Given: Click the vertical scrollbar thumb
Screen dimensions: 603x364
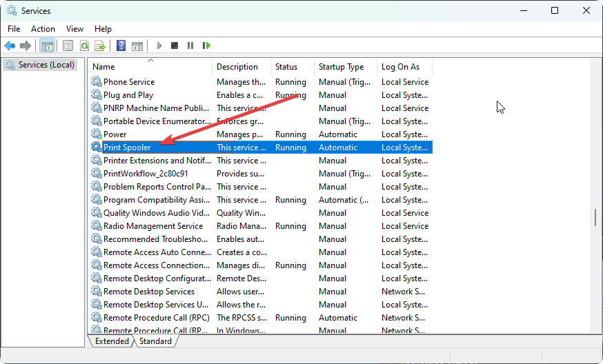Looking at the screenshot, I should 595,218.
